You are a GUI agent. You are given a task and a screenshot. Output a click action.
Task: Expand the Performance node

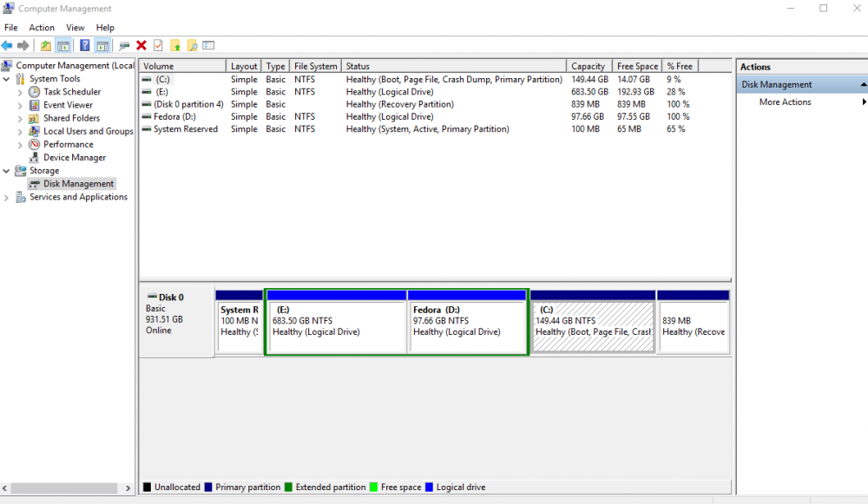coord(21,145)
